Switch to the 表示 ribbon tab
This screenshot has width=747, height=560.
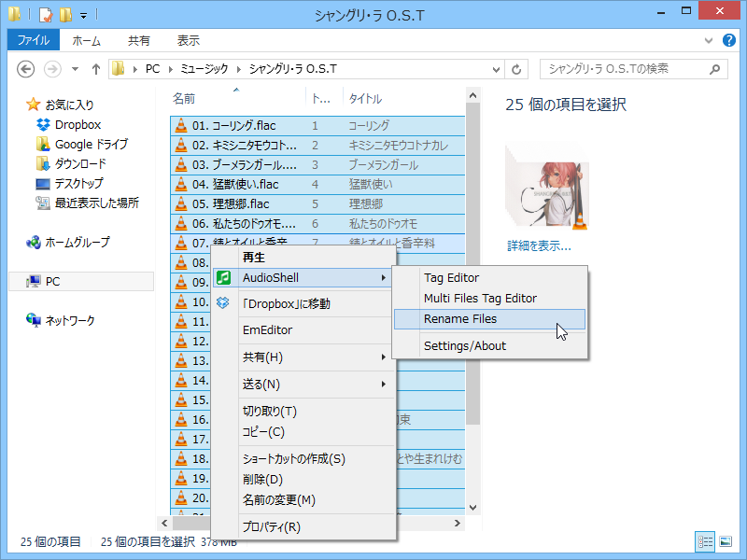click(187, 40)
